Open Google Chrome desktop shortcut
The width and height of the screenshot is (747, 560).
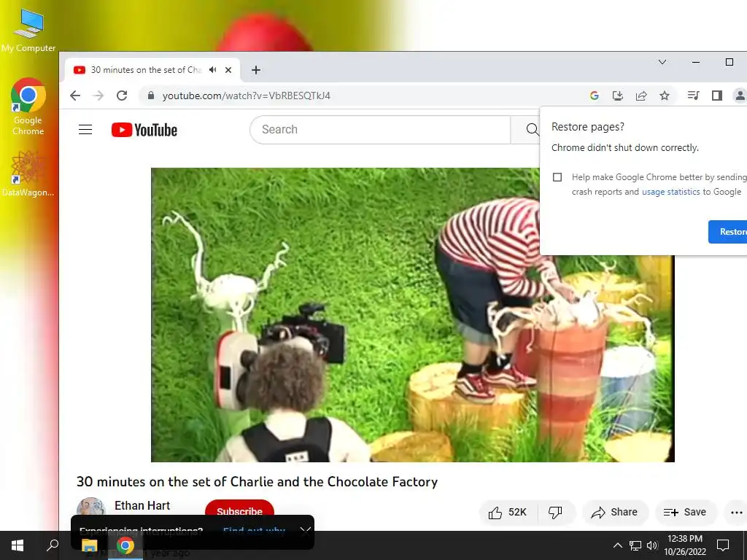(x=28, y=106)
